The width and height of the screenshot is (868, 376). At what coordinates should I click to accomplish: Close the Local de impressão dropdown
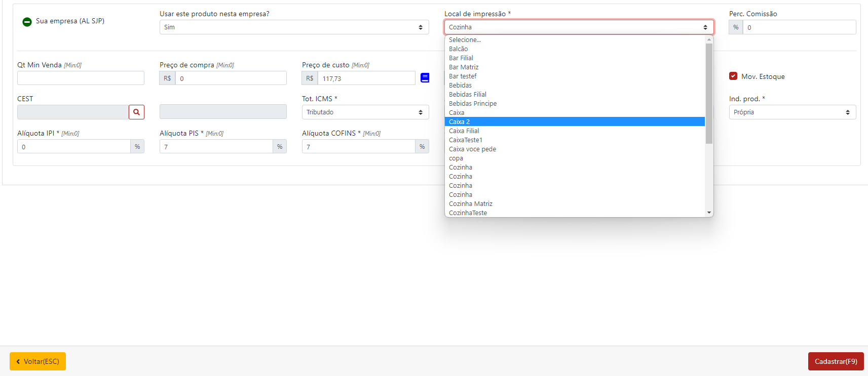(x=579, y=27)
